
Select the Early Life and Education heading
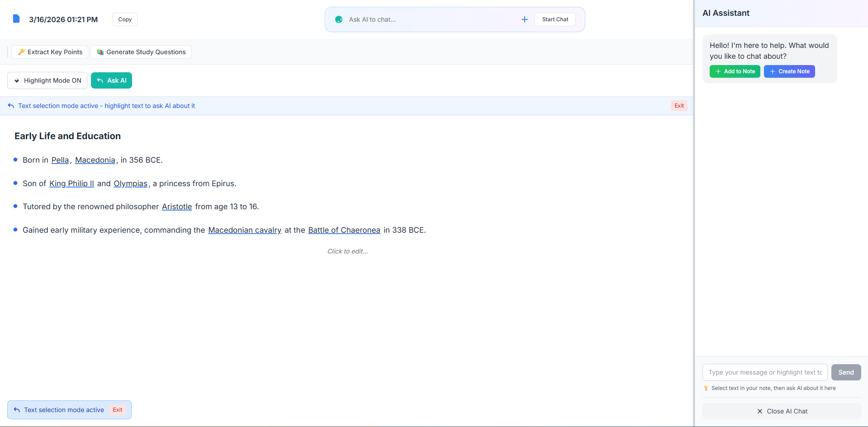67,136
